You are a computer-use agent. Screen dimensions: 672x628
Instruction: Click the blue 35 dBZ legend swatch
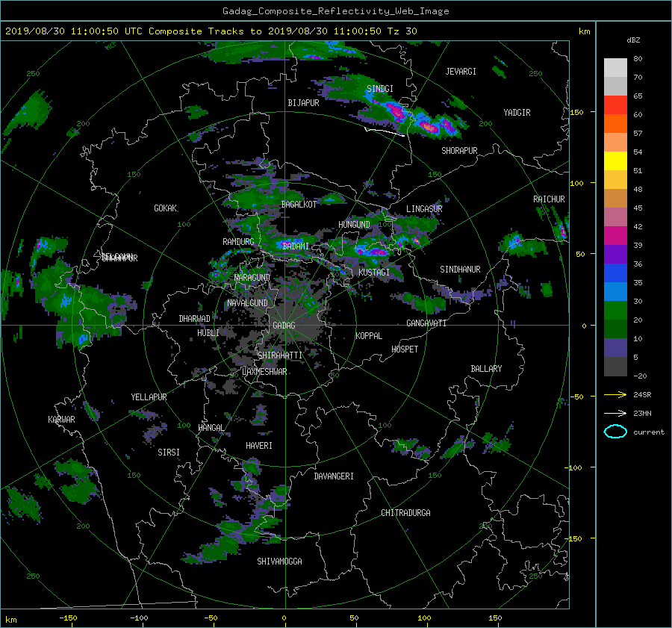[x=615, y=273]
